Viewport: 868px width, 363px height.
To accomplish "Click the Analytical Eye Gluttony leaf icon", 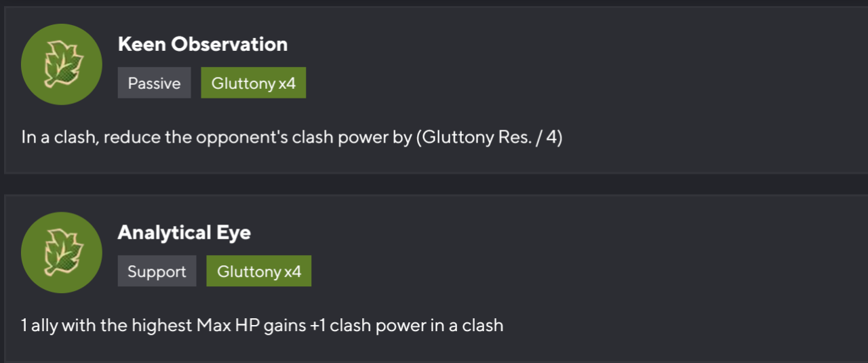I will pos(62,252).
